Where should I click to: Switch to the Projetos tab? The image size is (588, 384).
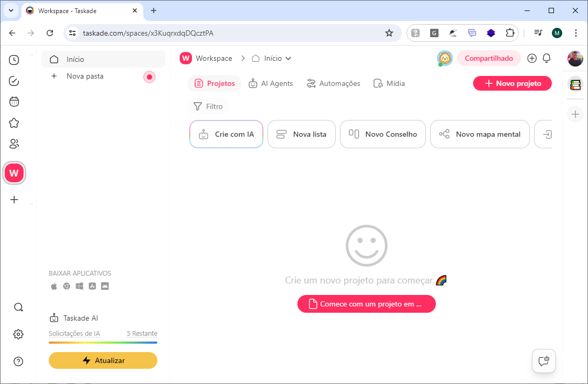point(215,83)
